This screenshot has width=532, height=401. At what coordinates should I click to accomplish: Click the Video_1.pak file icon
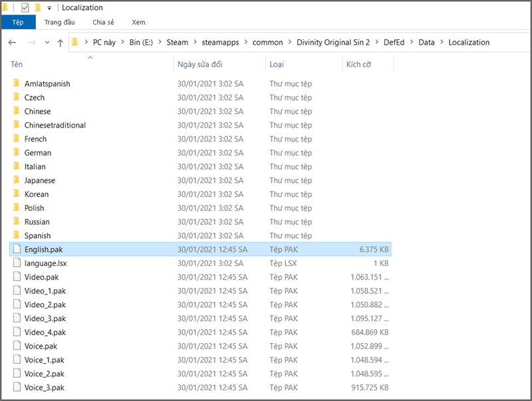click(x=17, y=291)
